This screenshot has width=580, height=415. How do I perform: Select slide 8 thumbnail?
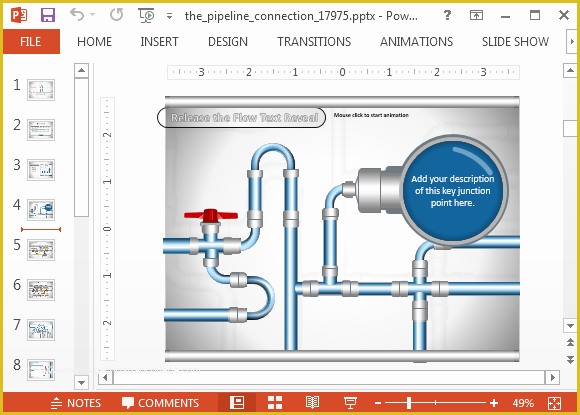(41, 370)
